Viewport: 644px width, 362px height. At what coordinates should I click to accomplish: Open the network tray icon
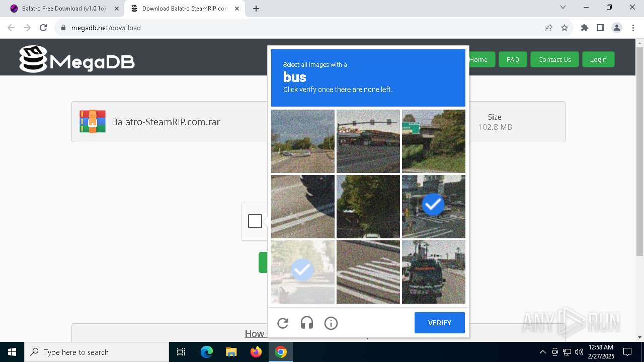tap(567, 352)
